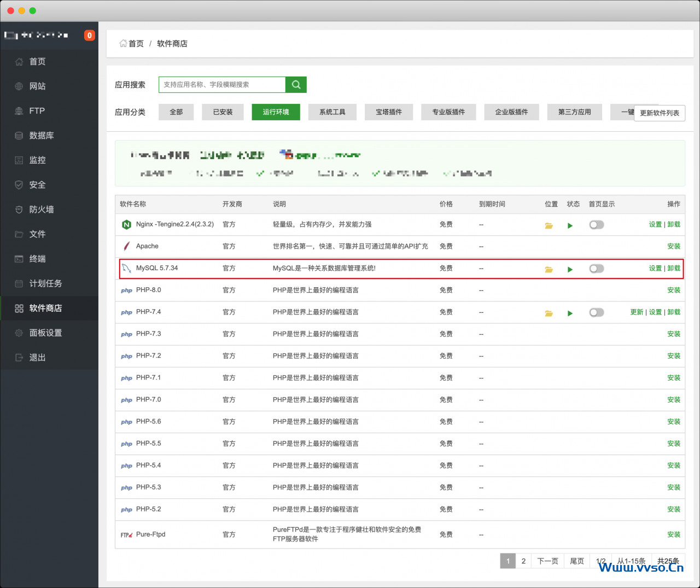Go to page 2 in pagination
Image resolution: width=700 pixels, height=588 pixels.
click(x=523, y=561)
